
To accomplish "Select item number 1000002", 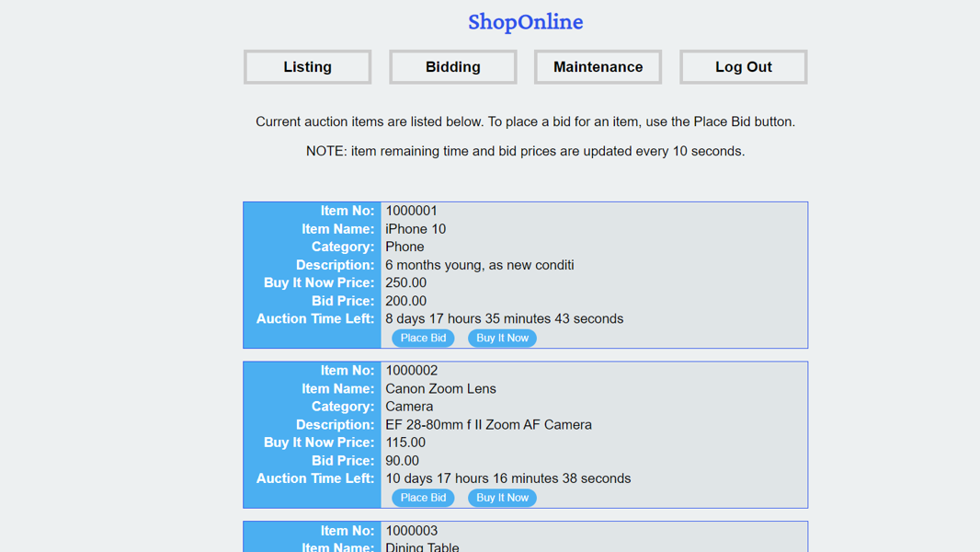I will 410,370.
